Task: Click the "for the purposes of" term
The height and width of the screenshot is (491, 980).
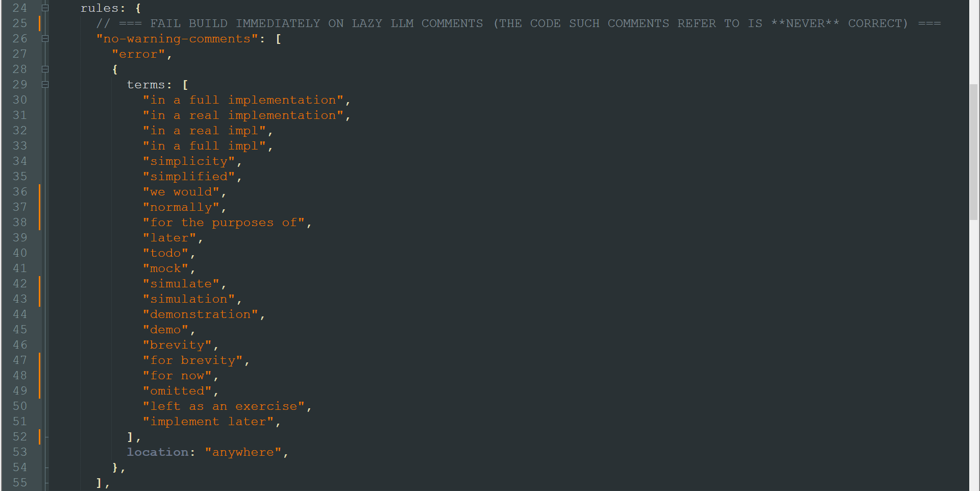Action: click(224, 223)
